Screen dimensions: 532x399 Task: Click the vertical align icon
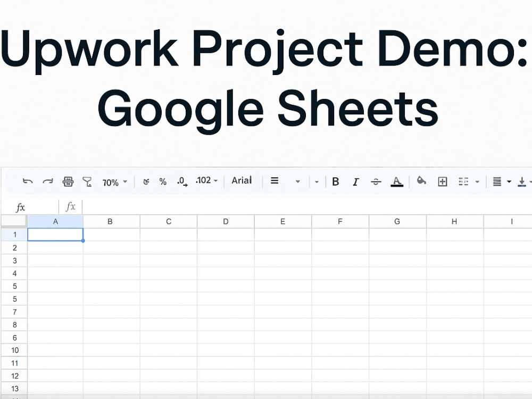pyautogui.click(x=522, y=181)
